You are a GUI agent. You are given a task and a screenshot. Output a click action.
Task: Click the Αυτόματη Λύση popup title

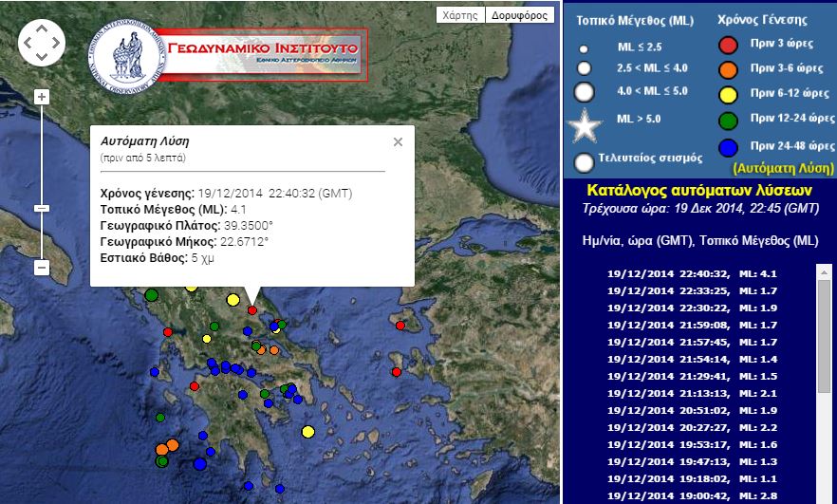coord(144,141)
